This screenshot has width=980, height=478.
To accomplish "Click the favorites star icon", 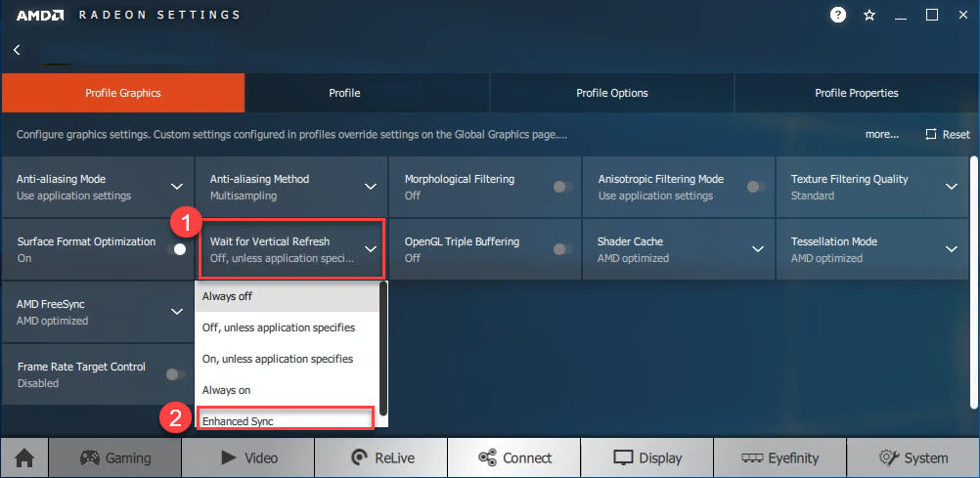I will (x=869, y=16).
